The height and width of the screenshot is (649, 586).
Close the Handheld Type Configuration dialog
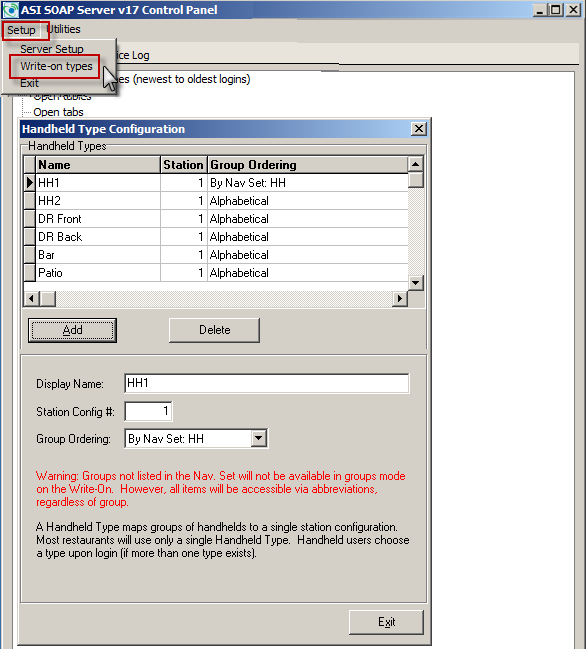[419, 129]
